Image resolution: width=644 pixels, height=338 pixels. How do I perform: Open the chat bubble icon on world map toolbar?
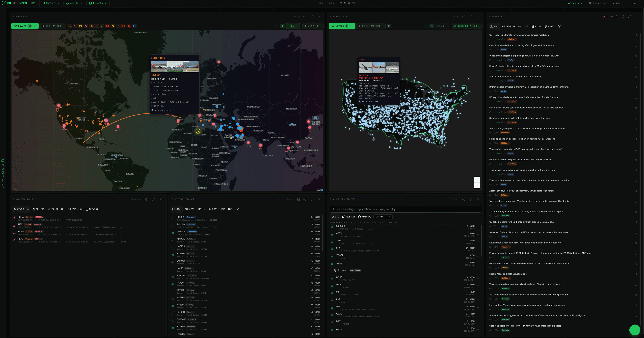pyautogui.click(x=135, y=26)
